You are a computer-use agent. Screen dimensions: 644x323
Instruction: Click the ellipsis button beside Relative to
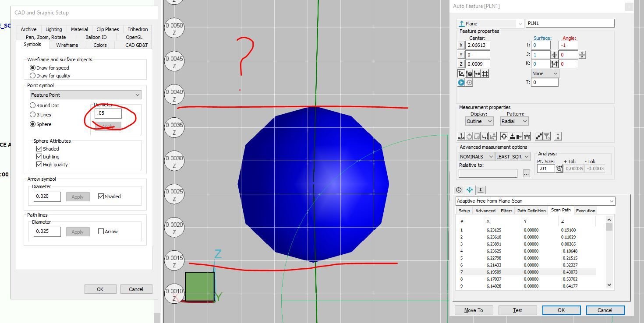point(526,173)
